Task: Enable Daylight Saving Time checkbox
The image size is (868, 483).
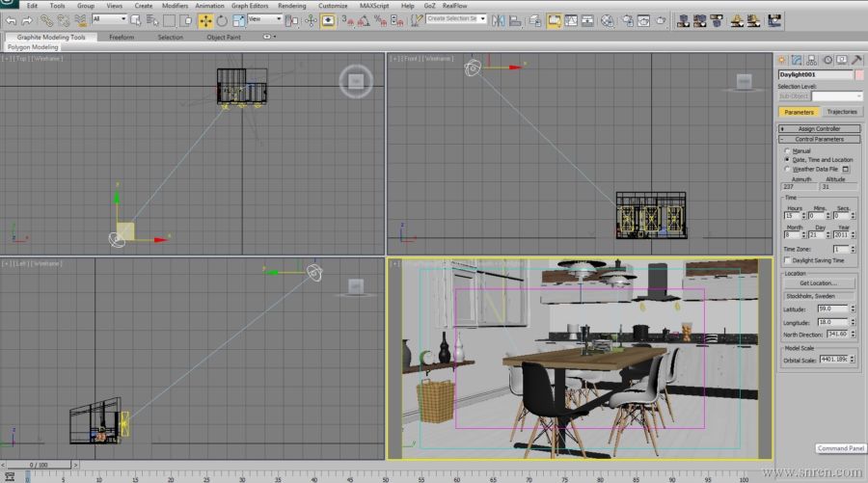Action: 787,260
